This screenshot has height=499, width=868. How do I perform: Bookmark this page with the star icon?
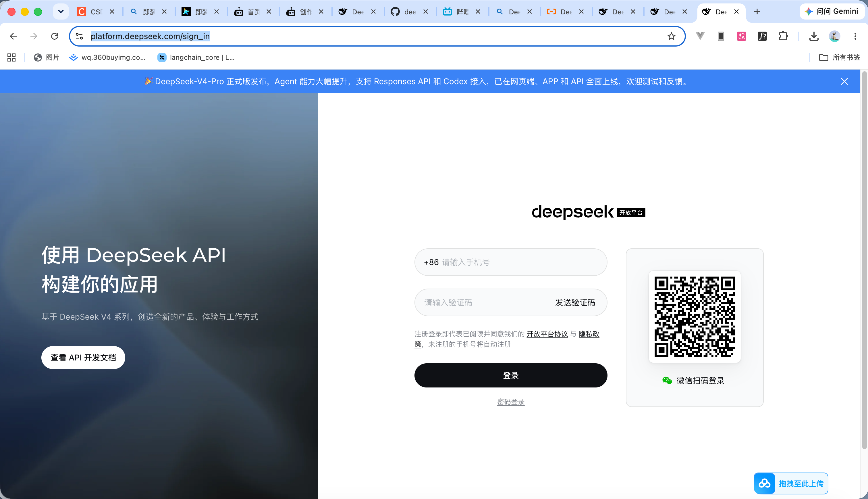coord(672,36)
